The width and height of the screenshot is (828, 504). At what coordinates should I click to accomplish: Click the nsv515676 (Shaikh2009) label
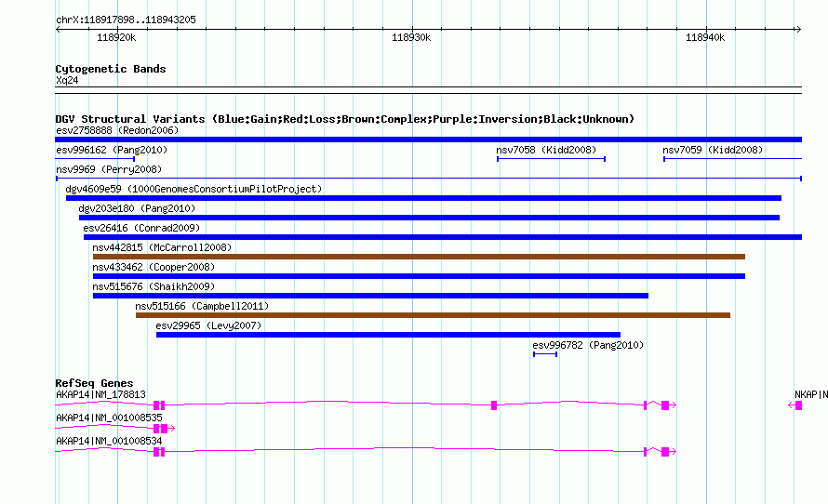[154, 286]
